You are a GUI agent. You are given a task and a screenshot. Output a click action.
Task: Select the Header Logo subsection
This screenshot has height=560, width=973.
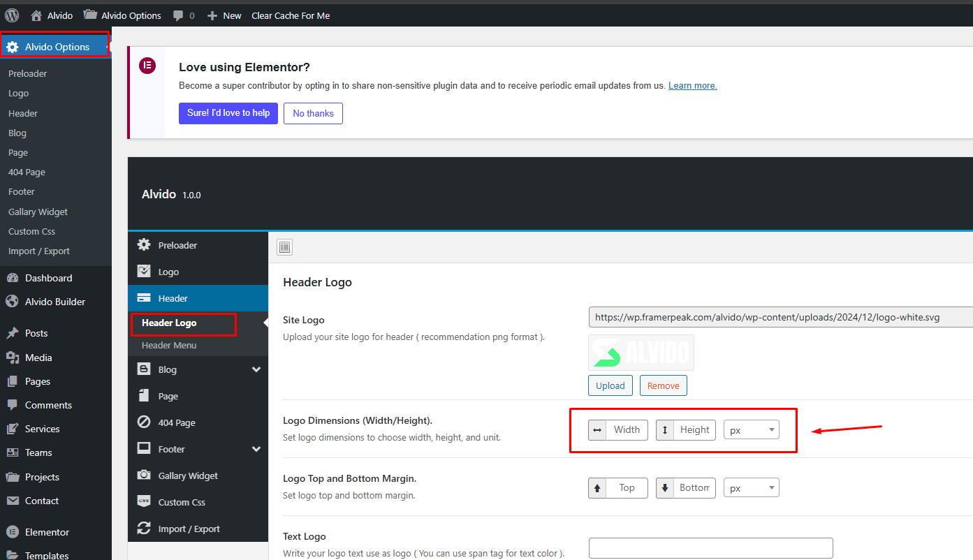pyautogui.click(x=169, y=323)
